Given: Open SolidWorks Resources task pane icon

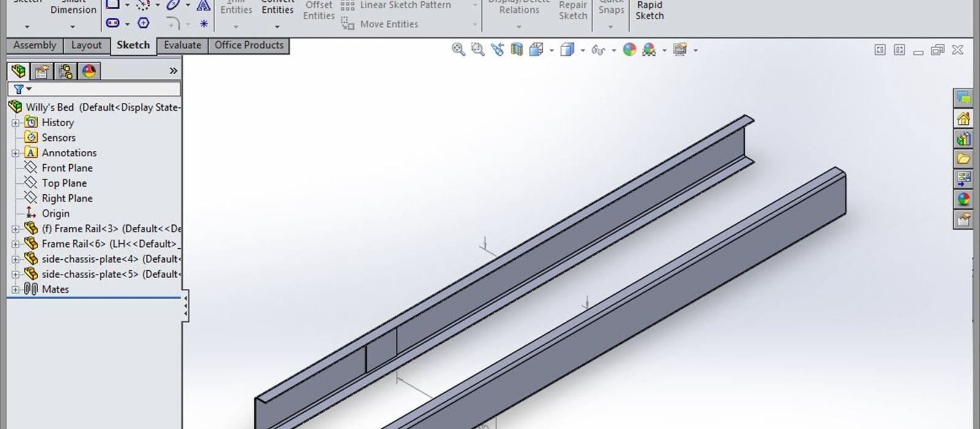Looking at the screenshot, I should click(x=963, y=118).
